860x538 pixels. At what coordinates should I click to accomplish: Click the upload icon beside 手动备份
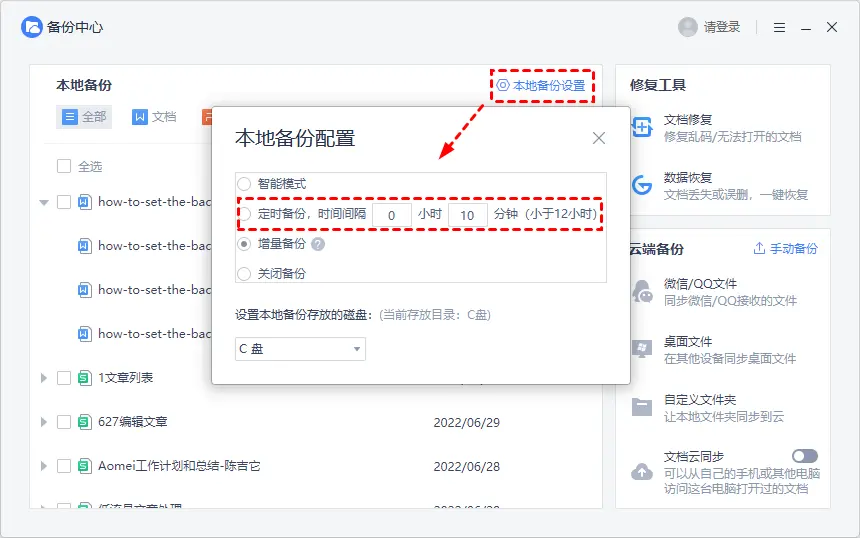click(759, 248)
